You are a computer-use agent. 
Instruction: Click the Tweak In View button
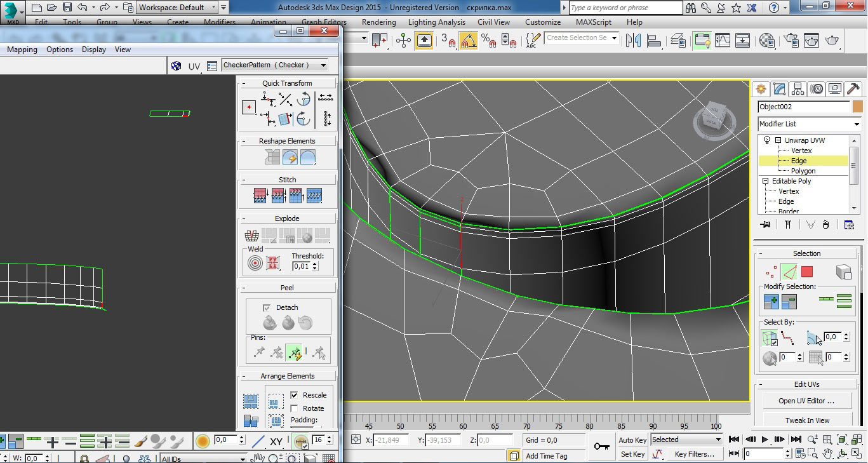click(806, 420)
